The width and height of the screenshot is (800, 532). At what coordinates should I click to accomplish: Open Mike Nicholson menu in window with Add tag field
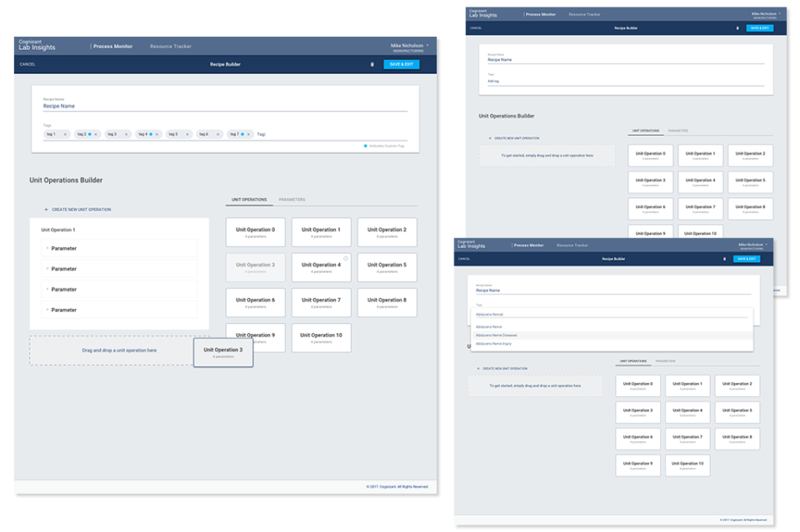pos(765,15)
